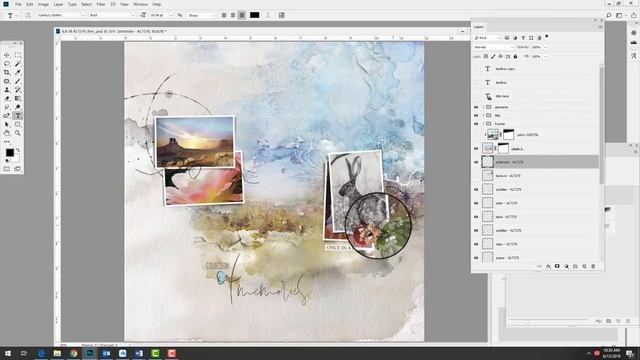Viewport: 640px width, 360px height.
Task: Select the Rectangle shape tool
Action: click(18, 124)
